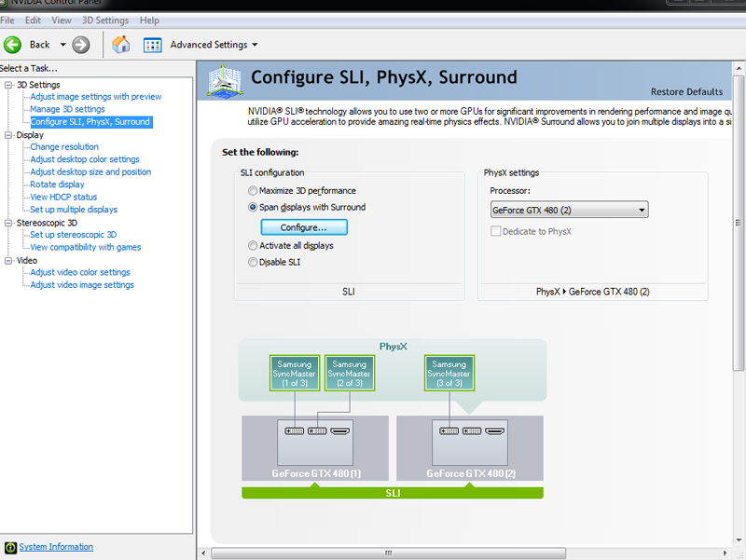This screenshot has height=560, width=746.
Task: Select Maximize 3D performance option
Action: pyautogui.click(x=253, y=191)
